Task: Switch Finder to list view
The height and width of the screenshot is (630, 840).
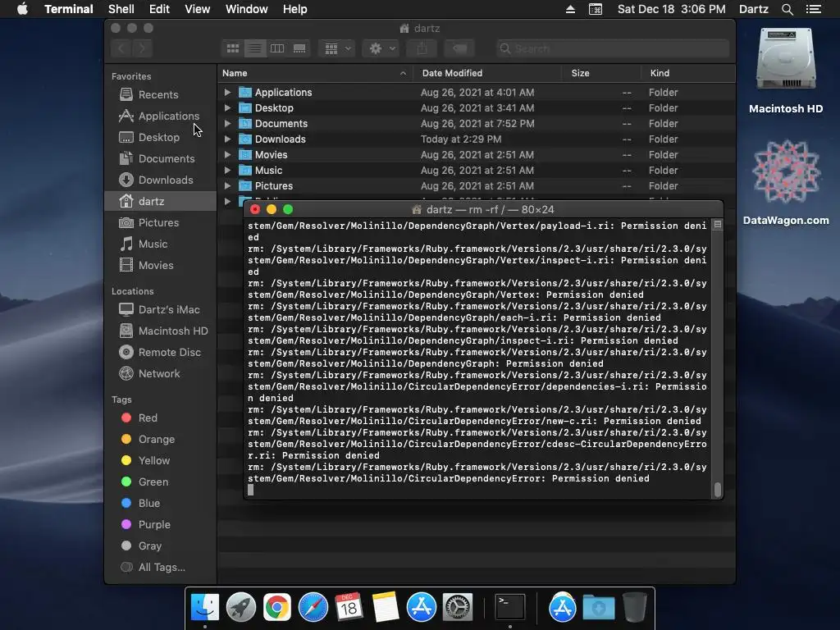Action: (255, 48)
